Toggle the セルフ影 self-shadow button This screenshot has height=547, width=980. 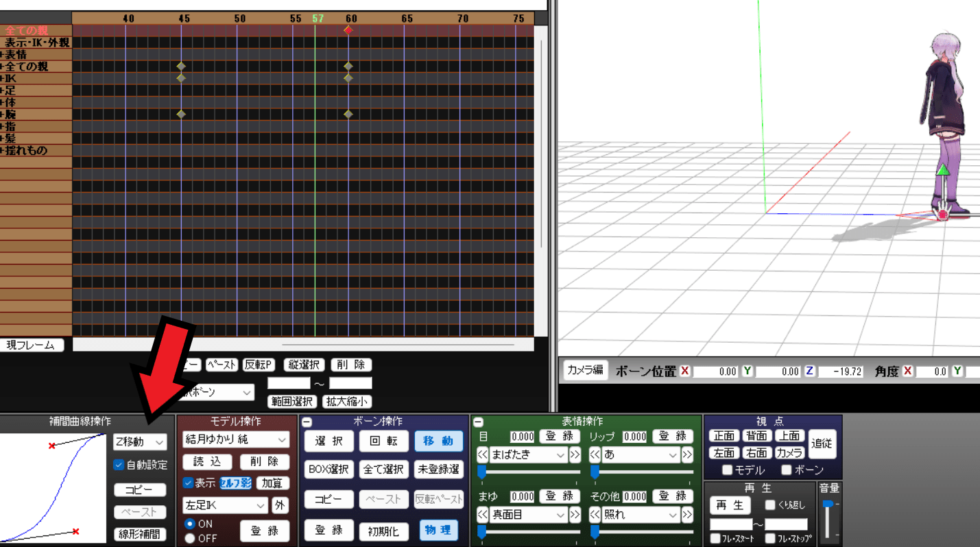[235, 483]
